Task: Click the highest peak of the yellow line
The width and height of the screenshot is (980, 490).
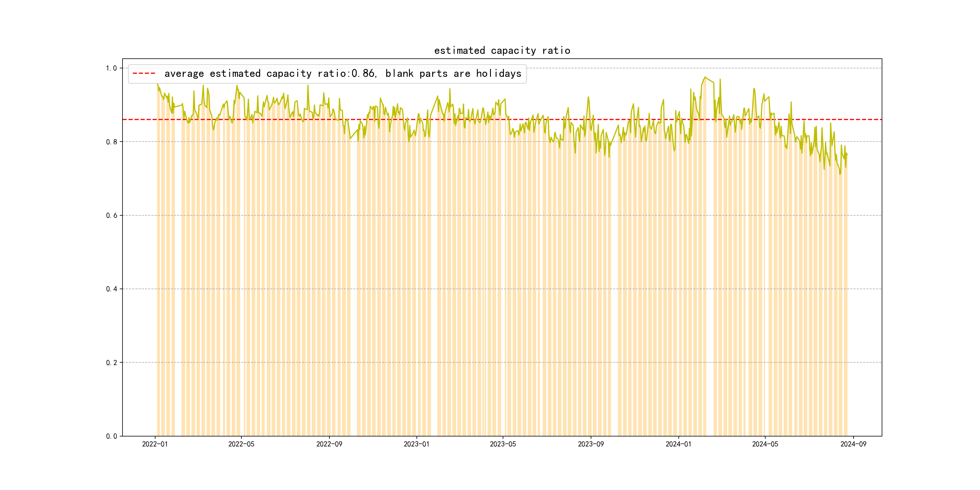Action: (x=705, y=77)
